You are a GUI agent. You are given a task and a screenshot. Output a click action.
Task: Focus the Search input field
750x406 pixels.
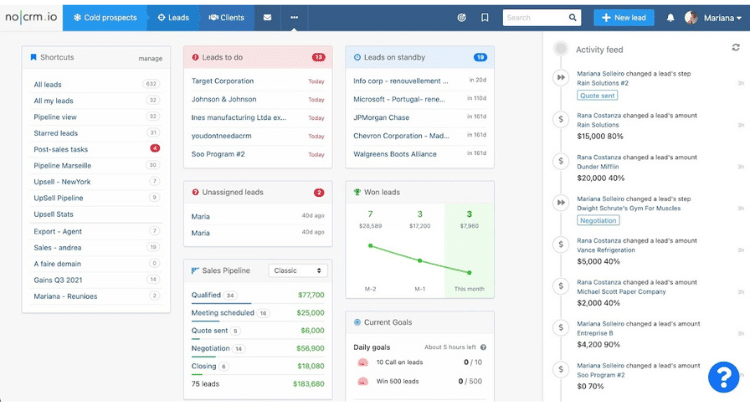[x=535, y=18]
